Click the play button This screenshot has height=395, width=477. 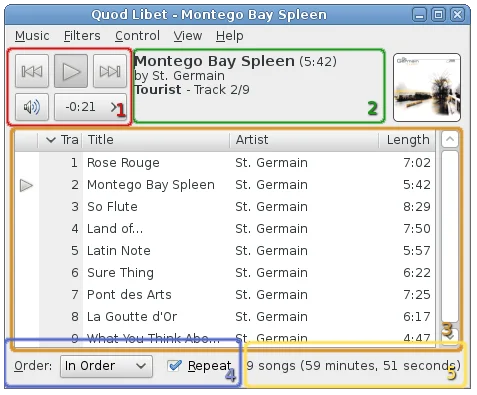pyautogui.click(x=71, y=71)
